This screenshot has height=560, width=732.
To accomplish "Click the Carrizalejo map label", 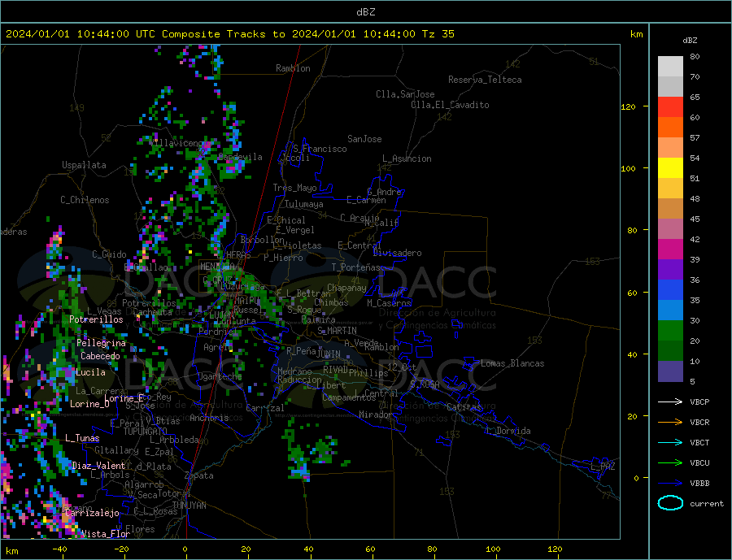I will coord(93,513).
